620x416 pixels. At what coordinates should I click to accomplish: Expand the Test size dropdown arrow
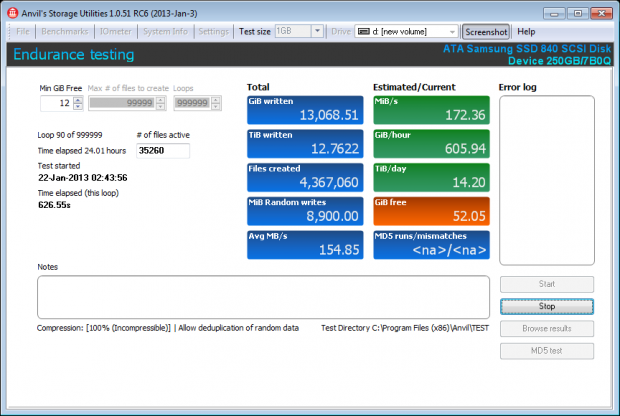(x=317, y=31)
